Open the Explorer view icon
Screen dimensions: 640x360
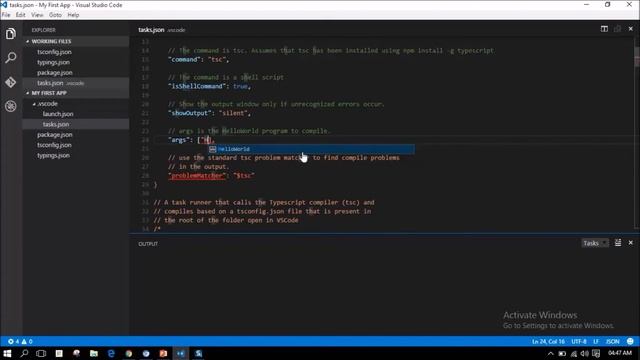tap(11, 34)
